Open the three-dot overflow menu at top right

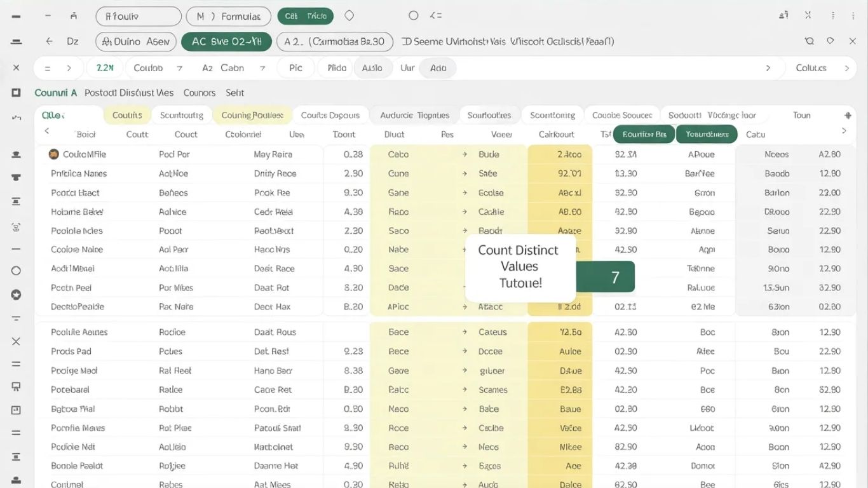click(832, 15)
